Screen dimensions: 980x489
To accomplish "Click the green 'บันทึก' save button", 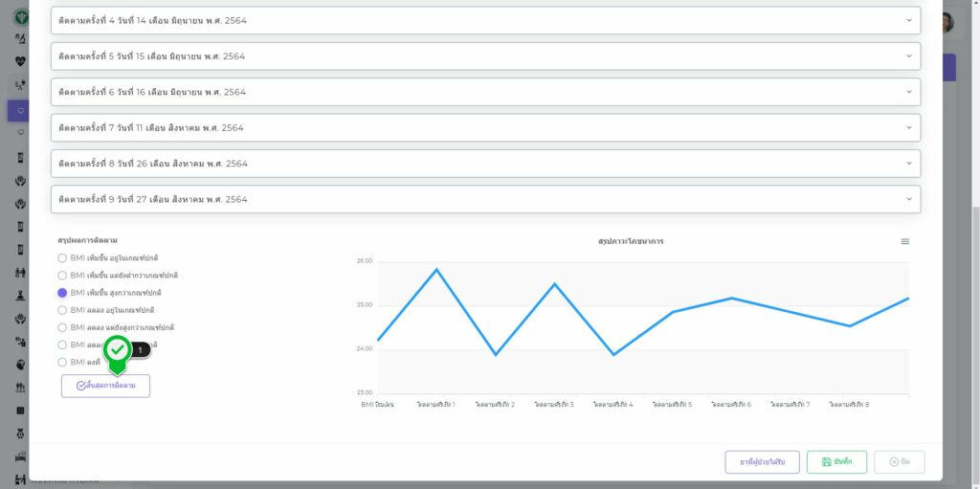I will coord(836,462).
